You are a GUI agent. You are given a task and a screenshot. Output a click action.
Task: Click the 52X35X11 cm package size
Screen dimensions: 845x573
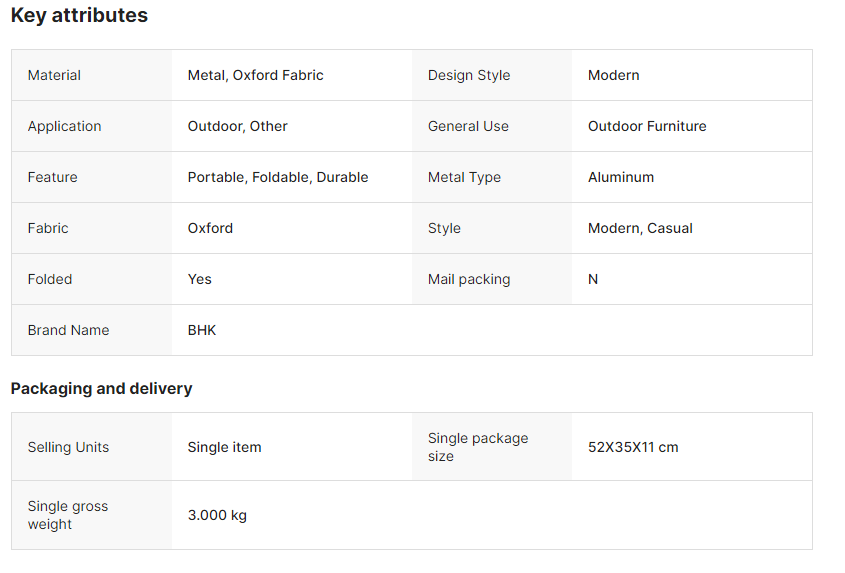(632, 447)
